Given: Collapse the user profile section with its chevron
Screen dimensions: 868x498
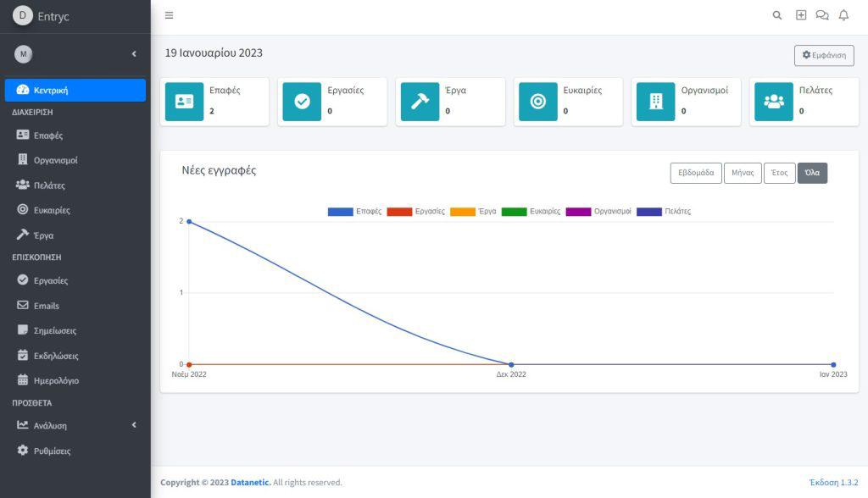Looking at the screenshot, I should pos(133,53).
